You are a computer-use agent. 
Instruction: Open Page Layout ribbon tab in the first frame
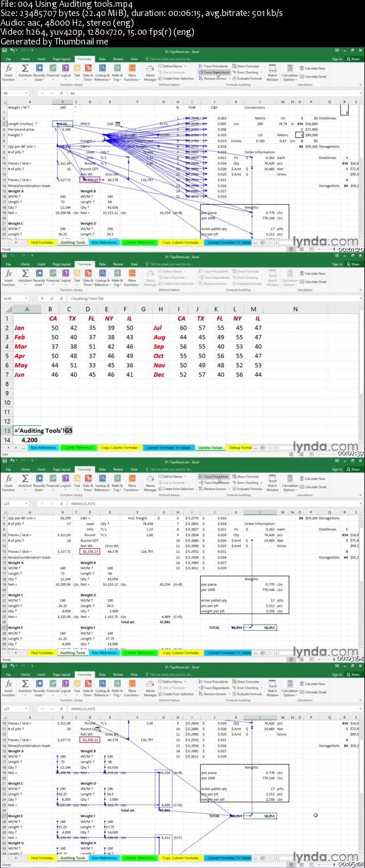tap(62, 59)
